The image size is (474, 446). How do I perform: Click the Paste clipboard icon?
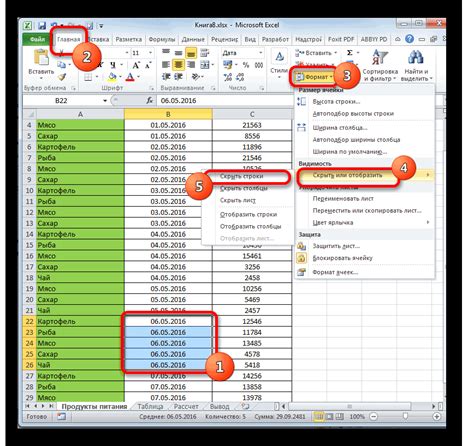(41, 57)
